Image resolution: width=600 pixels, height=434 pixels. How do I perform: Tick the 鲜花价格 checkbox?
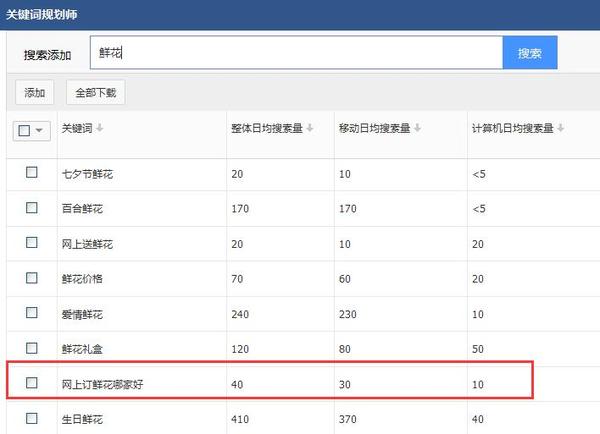click(x=32, y=277)
